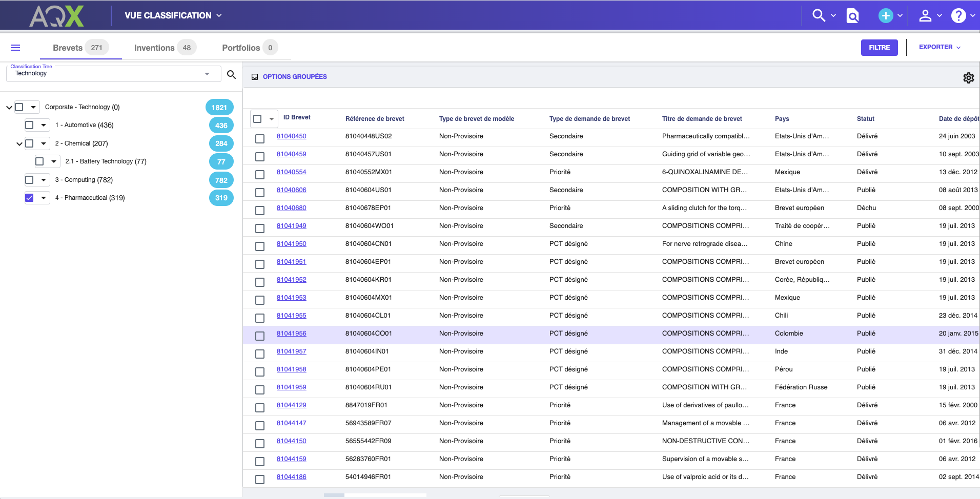Collapse the Corporate - Technology tree node
Screen dimensions: 980x499
pyautogui.click(x=9, y=108)
